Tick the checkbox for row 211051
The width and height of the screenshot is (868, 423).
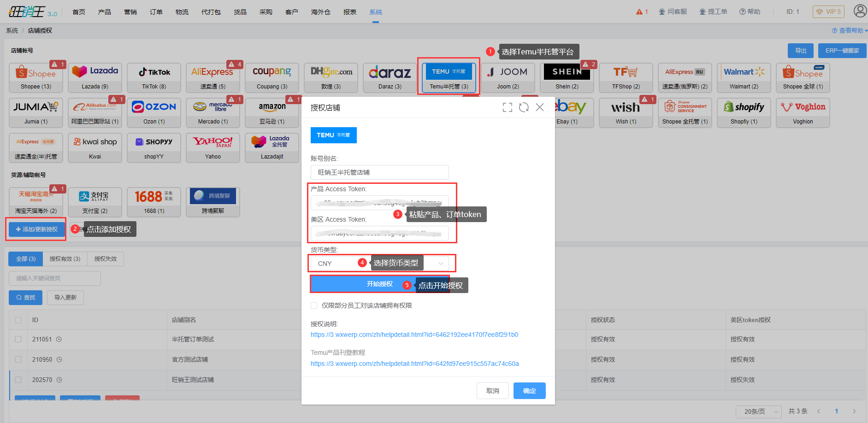pos(18,339)
